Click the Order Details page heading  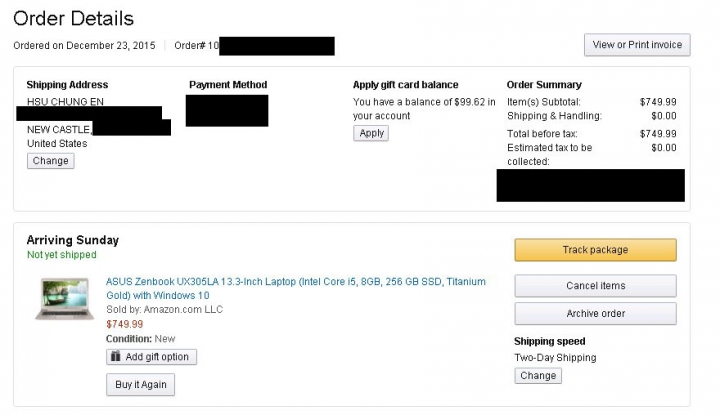click(x=73, y=19)
